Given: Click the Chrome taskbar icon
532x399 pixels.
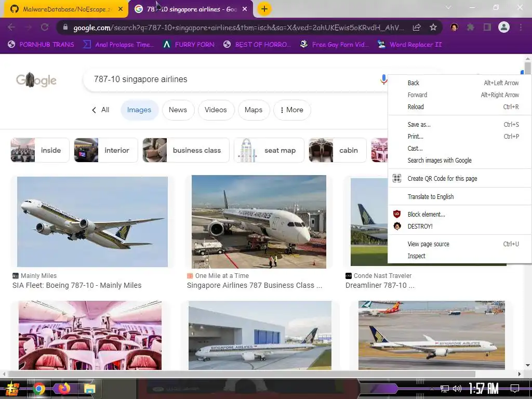Looking at the screenshot, I should tap(39, 389).
